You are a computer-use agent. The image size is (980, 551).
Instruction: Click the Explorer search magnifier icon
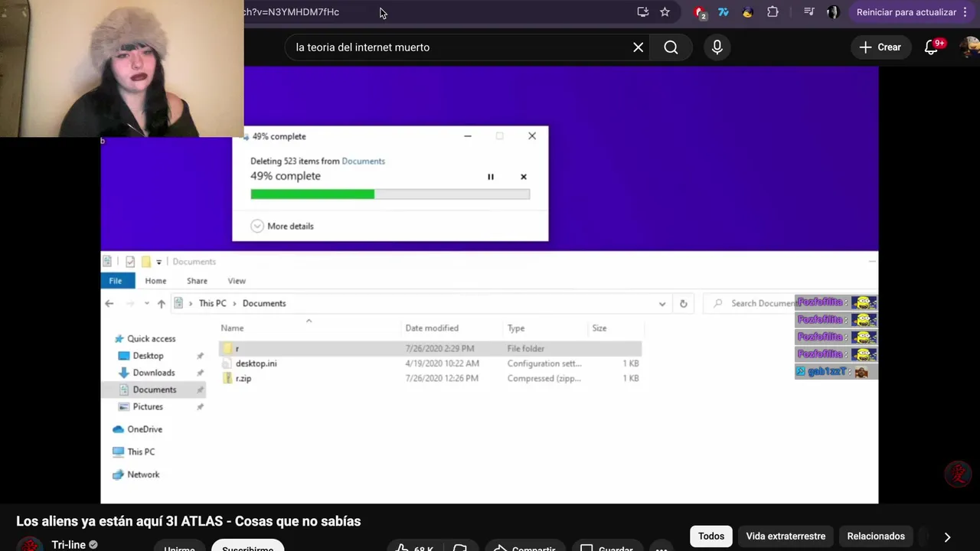point(717,304)
